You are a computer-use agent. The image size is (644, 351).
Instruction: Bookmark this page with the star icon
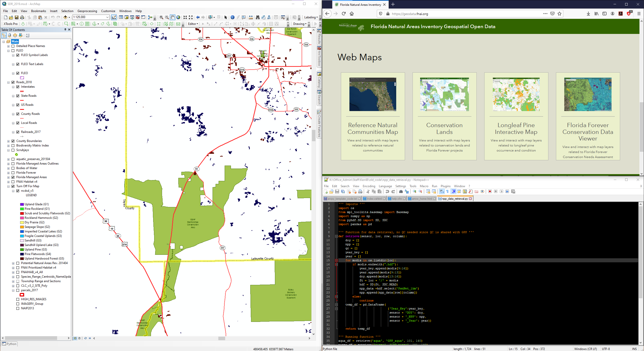[559, 14]
